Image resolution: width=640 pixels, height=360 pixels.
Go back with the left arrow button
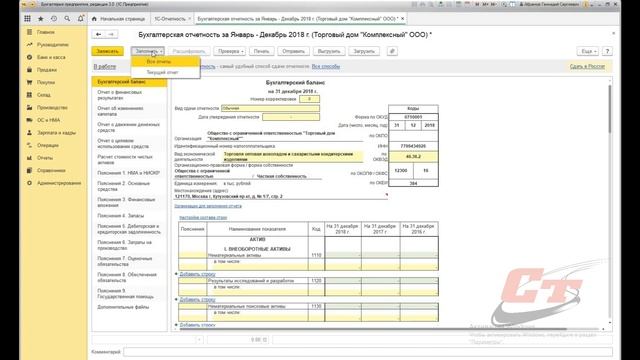coord(98,34)
